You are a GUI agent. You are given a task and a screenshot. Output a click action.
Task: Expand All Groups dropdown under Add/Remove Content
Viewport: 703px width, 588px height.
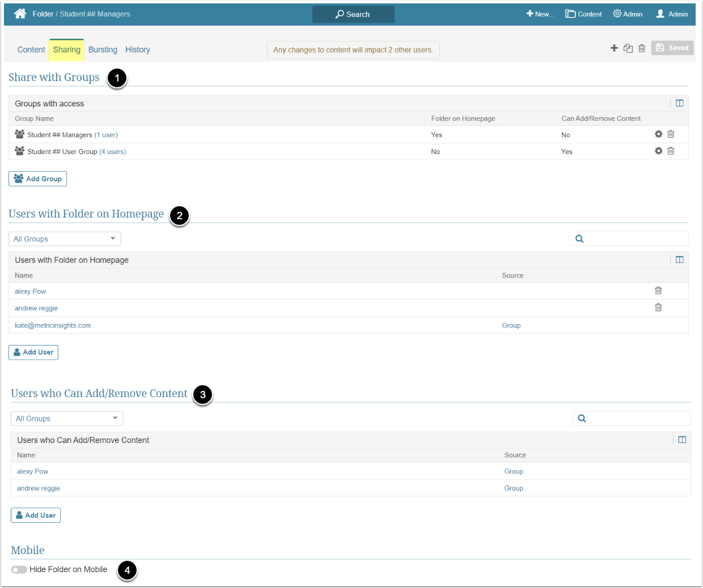(x=67, y=419)
